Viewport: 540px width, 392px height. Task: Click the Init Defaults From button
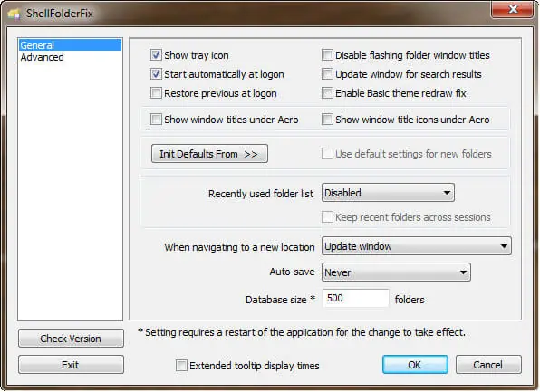point(209,154)
